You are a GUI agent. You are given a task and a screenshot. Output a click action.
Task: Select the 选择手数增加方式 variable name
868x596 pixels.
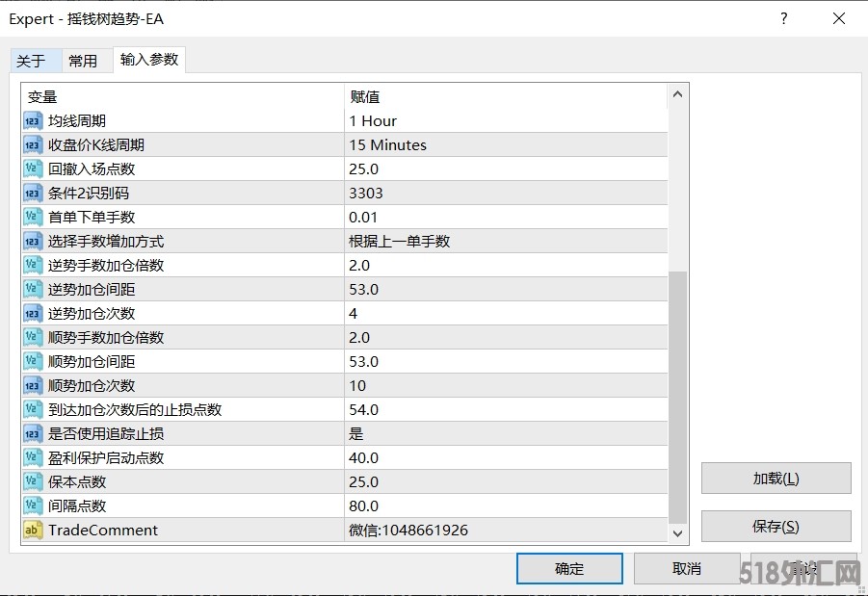click(x=106, y=242)
